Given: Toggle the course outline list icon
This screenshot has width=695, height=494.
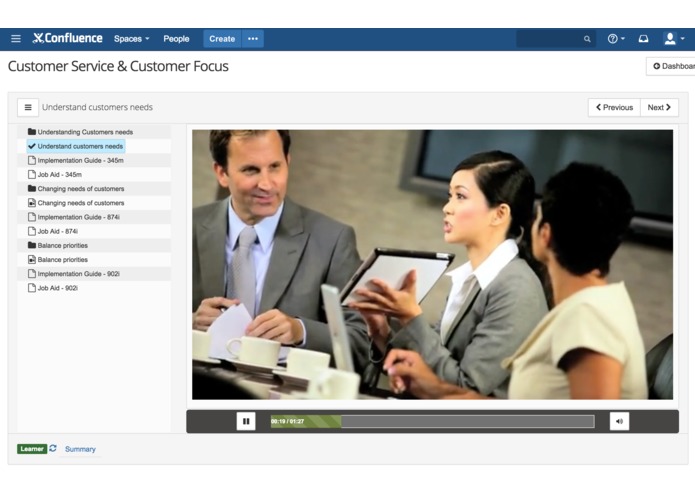Looking at the screenshot, I should coord(28,107).
